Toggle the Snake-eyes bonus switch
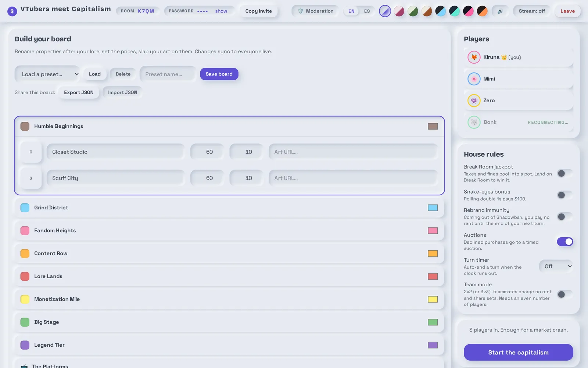 point(565,195)
